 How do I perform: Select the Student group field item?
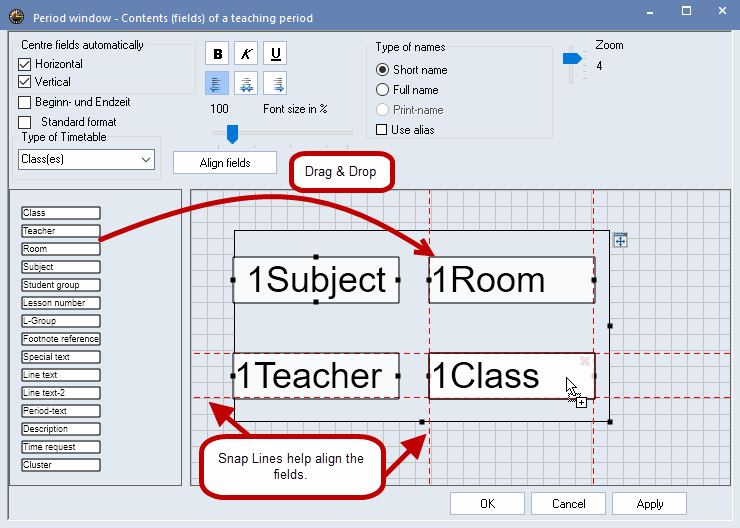click(x=61, y=285)
